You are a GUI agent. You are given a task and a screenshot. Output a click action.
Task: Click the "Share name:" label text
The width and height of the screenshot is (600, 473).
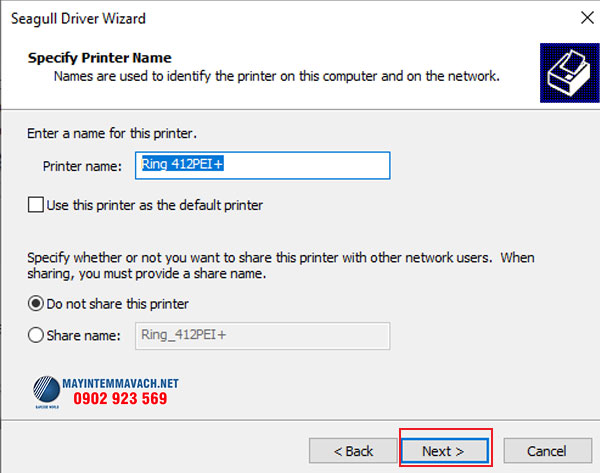(85, 336)
